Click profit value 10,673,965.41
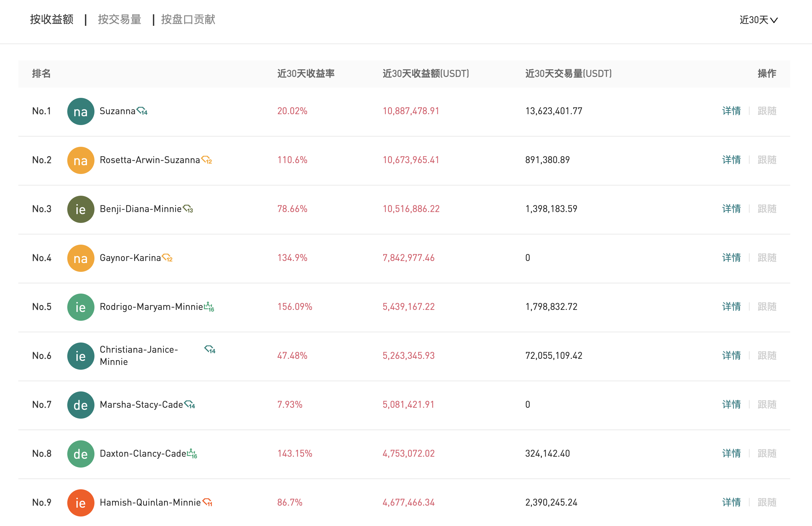Screen dimensions: 812x526 [411, 160]
